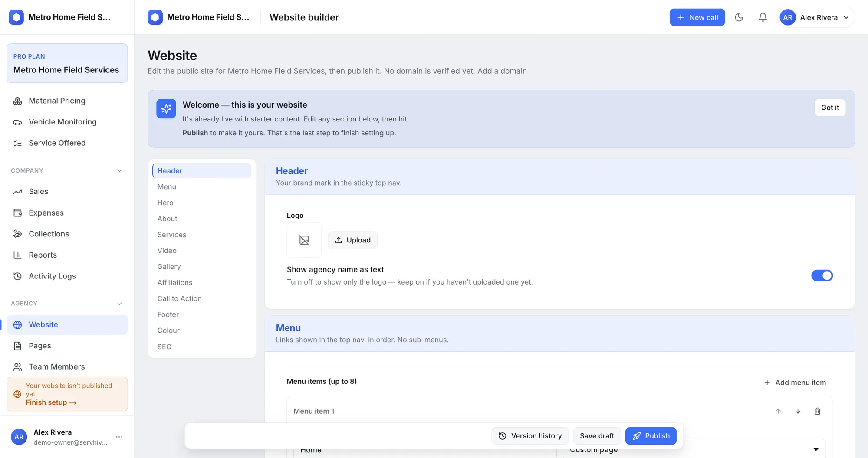Click Finish setup link

51,403
